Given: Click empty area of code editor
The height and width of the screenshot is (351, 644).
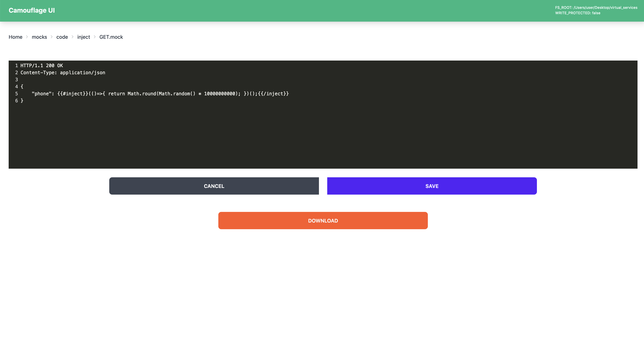Looking at the screenshot, I should click(x=323, y=137).
